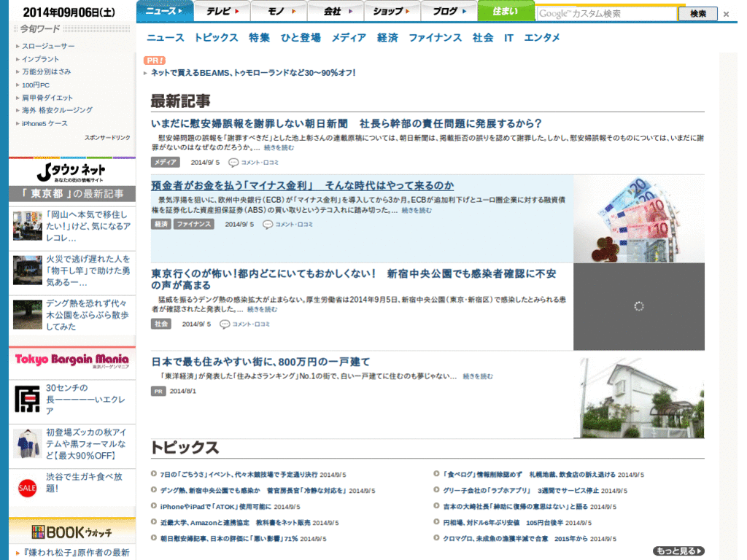The image size is (747, 560).
Task: Click the Tokyo Bargain Mania logo
Action: click(x=71, y=360)
